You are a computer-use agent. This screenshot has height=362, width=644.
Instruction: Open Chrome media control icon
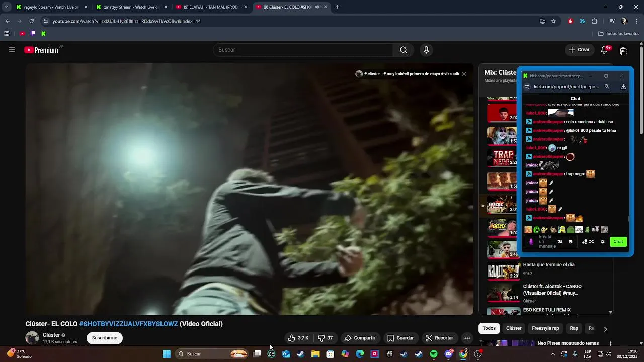coord(612,21)
